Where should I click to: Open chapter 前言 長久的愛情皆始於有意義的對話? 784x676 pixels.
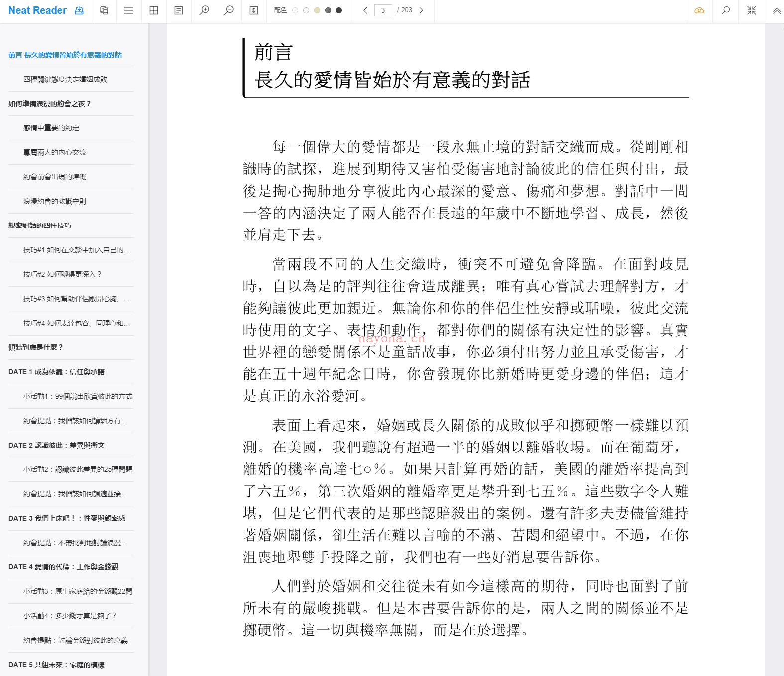65,55
